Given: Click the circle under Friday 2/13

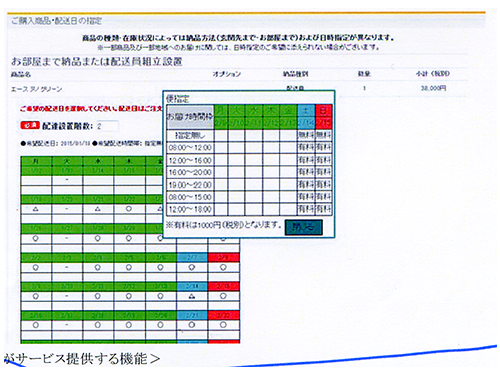Looking at the screenshot, I should pos(160,296).
